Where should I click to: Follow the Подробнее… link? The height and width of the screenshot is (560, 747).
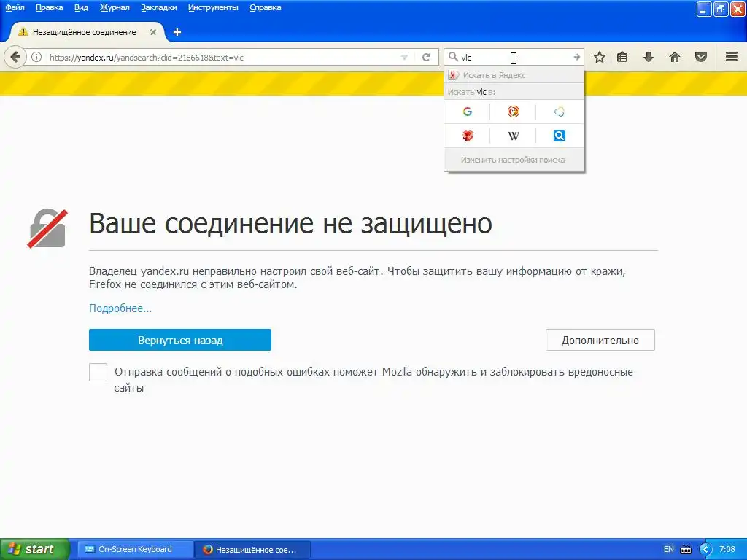click(120, 308)
